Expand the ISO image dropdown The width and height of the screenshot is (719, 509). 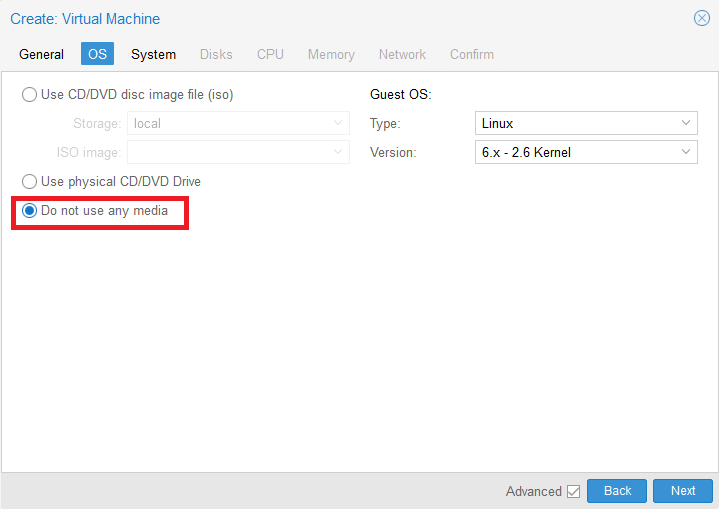click(238, 152)
